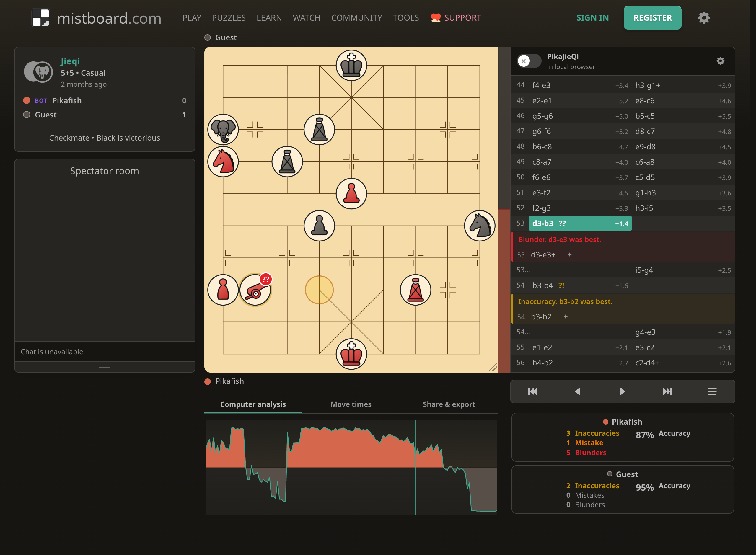Select the red horse piece on left edge
The image size is (756, 555).
click(223, 161)
